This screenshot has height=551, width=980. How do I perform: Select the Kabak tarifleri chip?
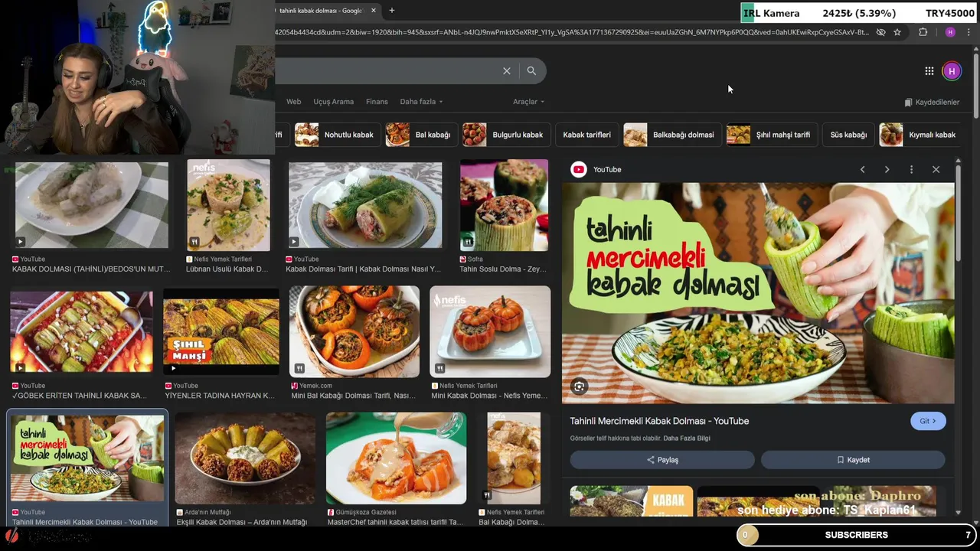point(586,135)
